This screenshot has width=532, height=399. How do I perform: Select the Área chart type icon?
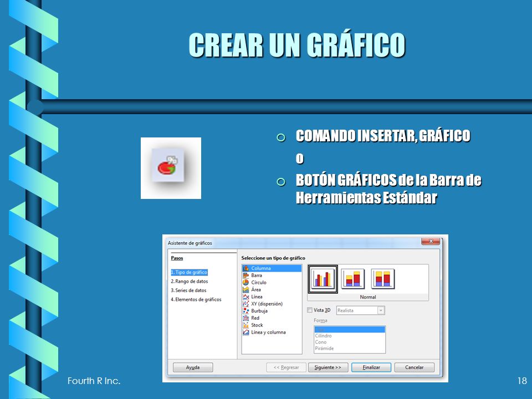point(245,290)
